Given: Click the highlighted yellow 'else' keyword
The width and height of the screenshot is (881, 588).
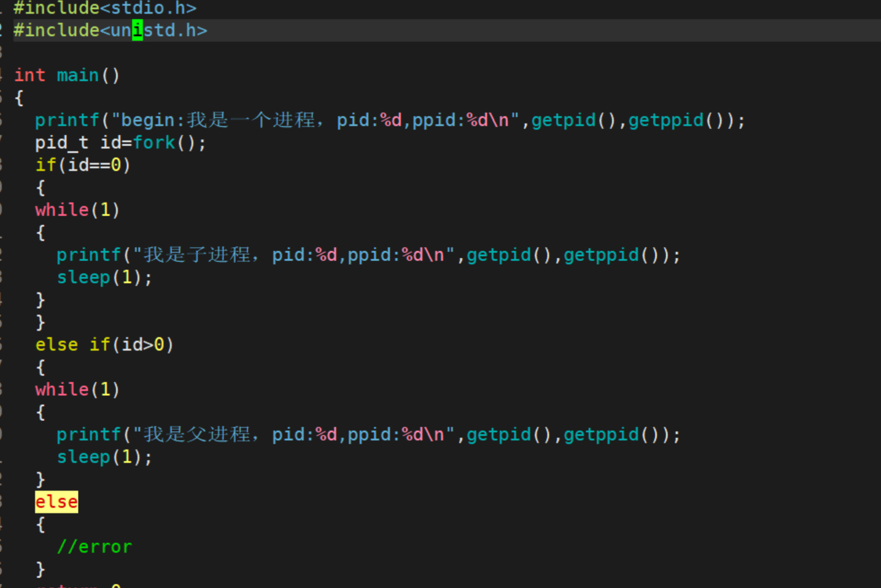Looking at the screenshot, I should click(56, 502).
